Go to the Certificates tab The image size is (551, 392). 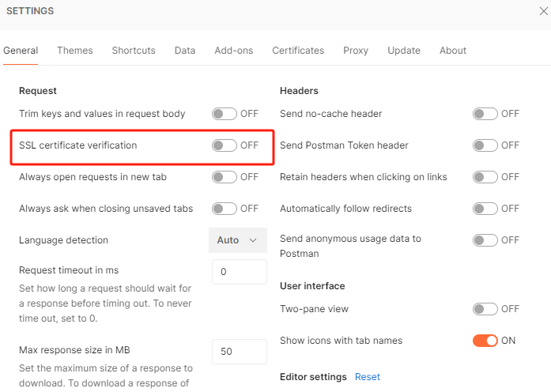tap(298, 51)
